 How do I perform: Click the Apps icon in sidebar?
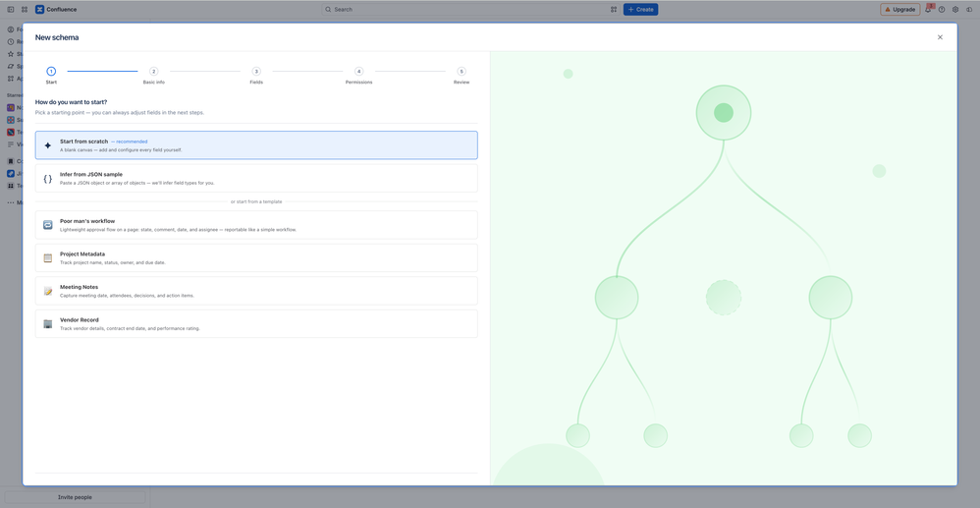click(10, 79)
